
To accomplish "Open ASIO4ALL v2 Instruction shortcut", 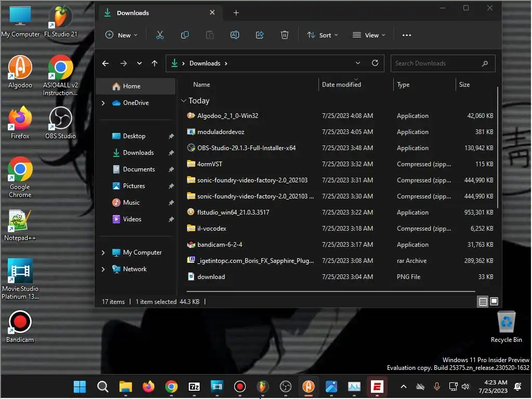I will coord(60,75).
